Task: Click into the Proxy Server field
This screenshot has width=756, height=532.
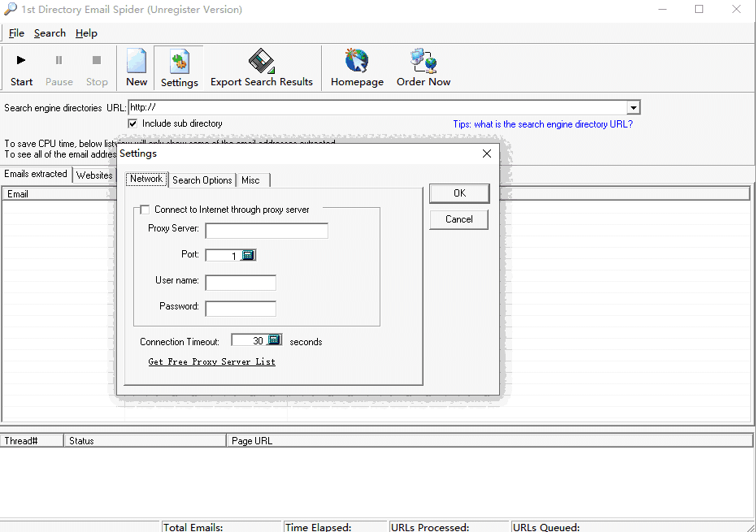Action: click(267, 231)
